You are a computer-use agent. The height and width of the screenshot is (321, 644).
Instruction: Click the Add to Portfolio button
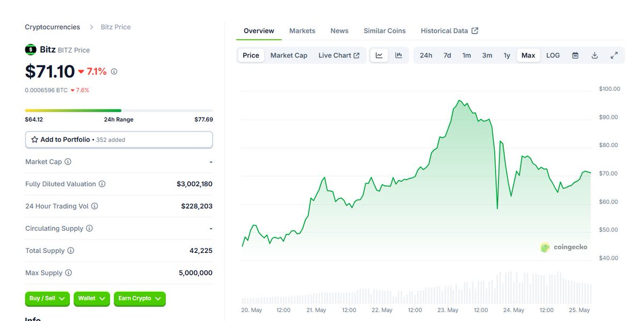119,140
